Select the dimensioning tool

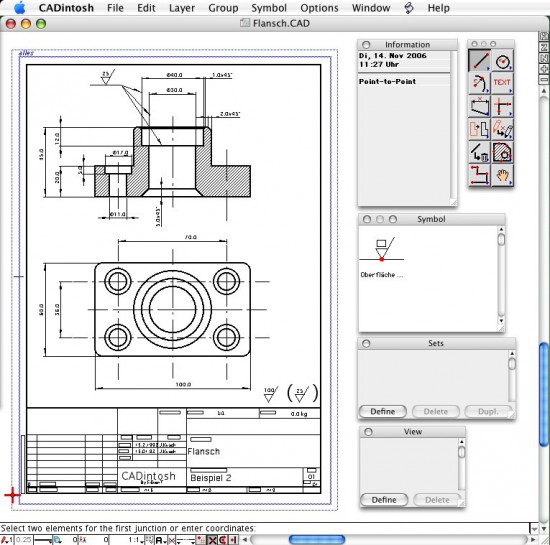pos(479,106)
